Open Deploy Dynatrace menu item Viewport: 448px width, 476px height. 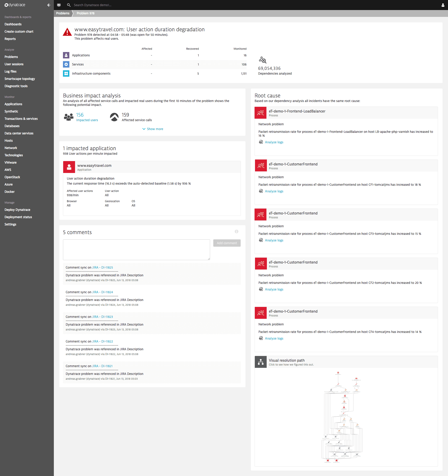17,210
